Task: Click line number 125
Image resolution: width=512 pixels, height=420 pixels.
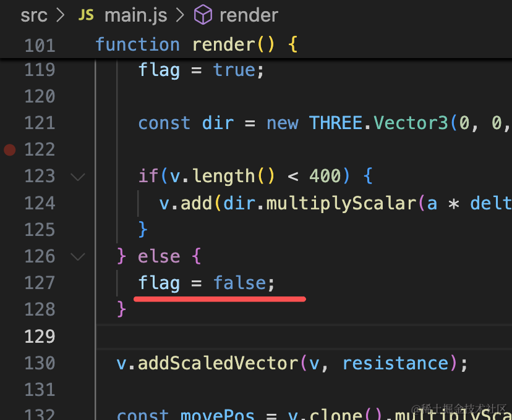Action: [40, 230]
